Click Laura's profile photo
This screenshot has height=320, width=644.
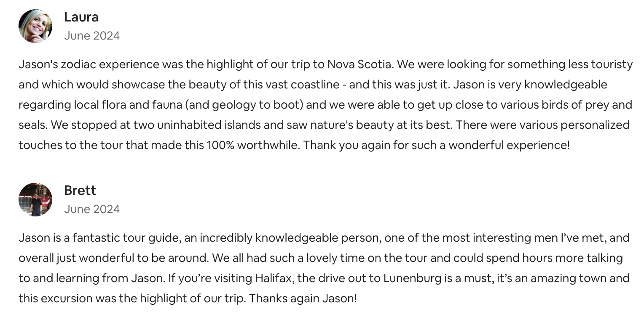click(35, 26)
